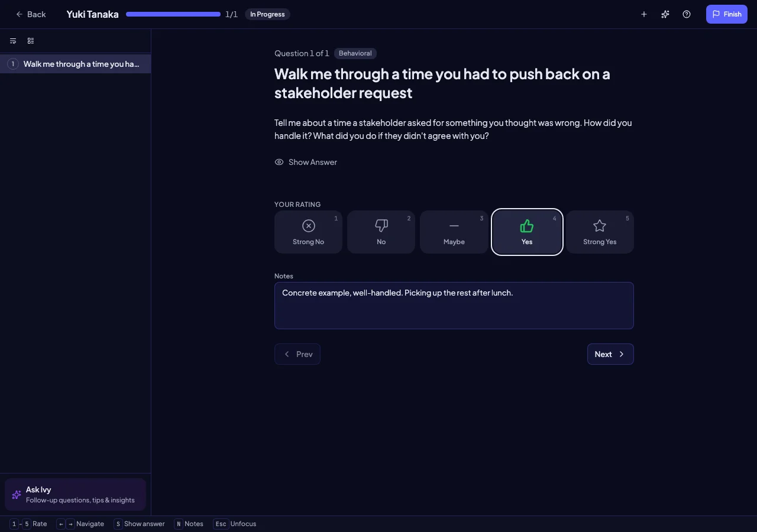Click the interview progress bar

(173, 14)
